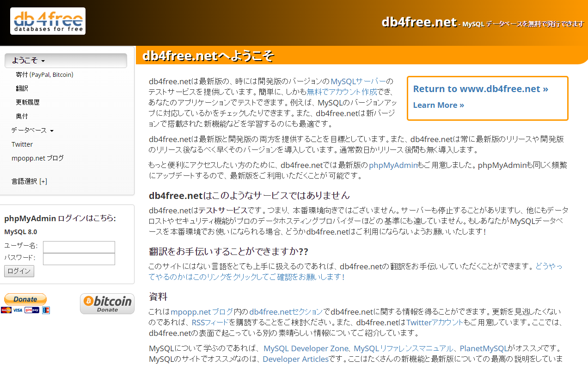This screenshot has width=588, height=366.
Task: Click the Learn More link
Action: pos(438,105)
